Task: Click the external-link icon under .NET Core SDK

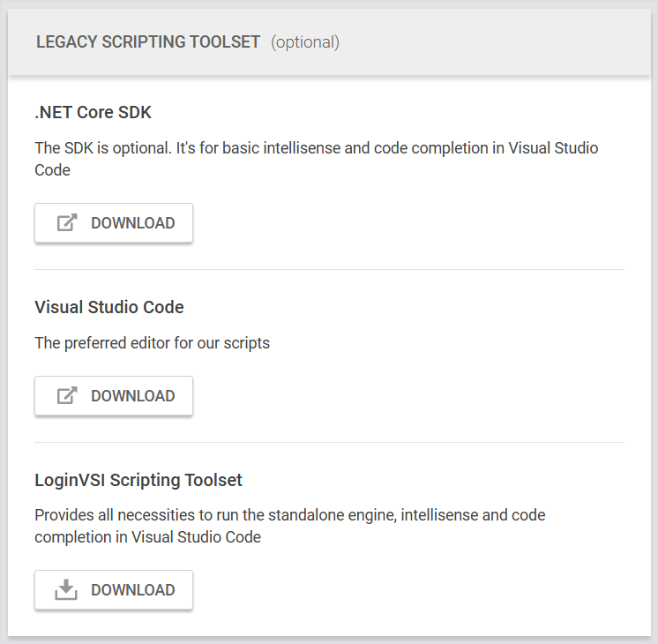Action: pyautogui.click(x=67, y=223)
